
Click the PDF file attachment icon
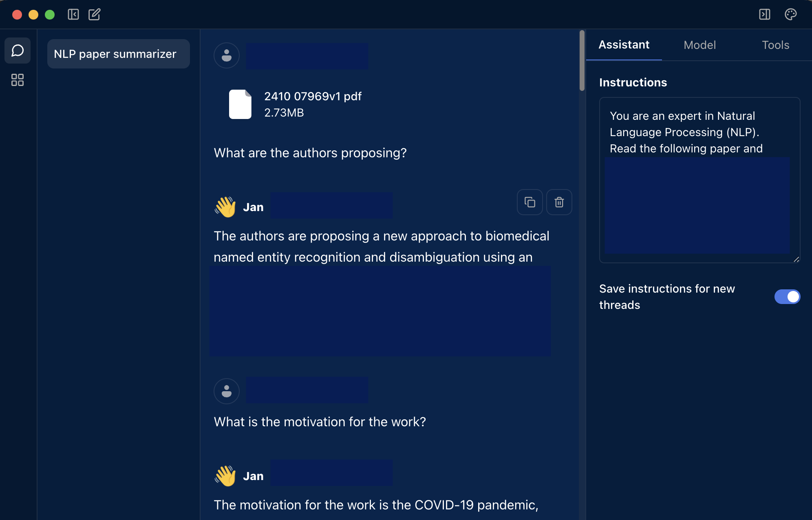pos(240,104)
